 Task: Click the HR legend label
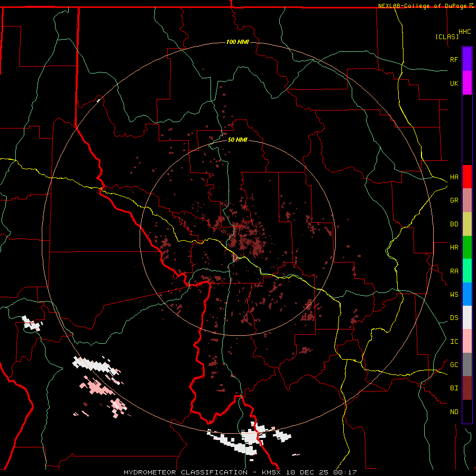[454, 248]
